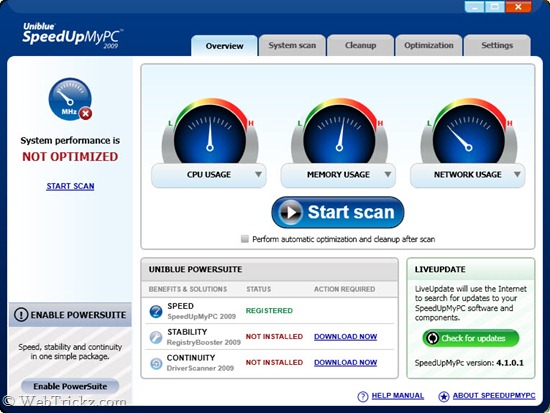Click the ENABLE POWERSUITE header
The width and height of the screenshot is (550, 413).
pyautogui.click(x=70, y=315)
